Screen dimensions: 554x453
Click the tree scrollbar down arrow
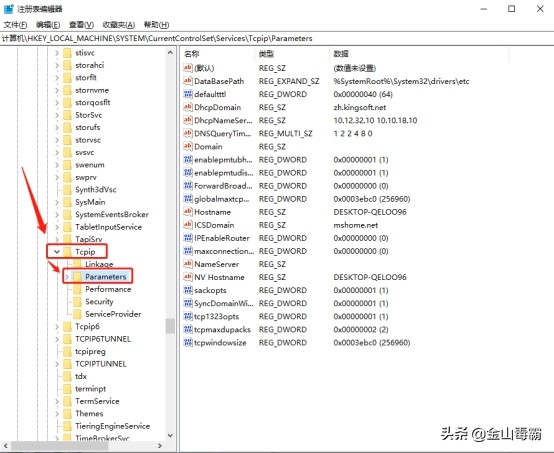[170, 436]
